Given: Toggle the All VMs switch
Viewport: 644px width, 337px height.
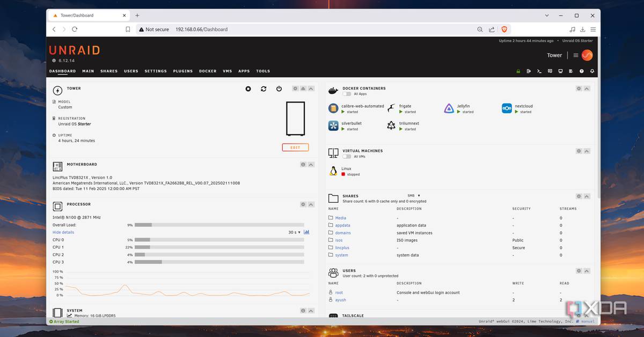Looking at the screenshot, I should [347, 157].
